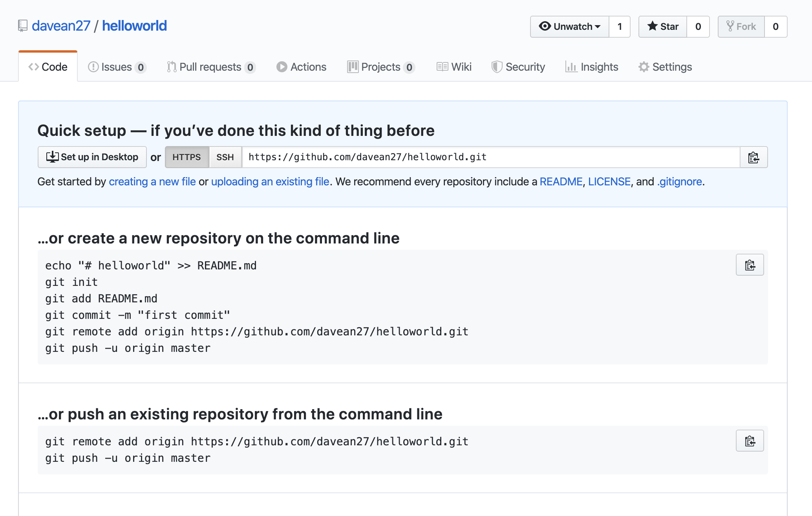Copy the HTTPS clone URL to clipboard
Screen dimensions: 812x516
[x=753, y=157]
